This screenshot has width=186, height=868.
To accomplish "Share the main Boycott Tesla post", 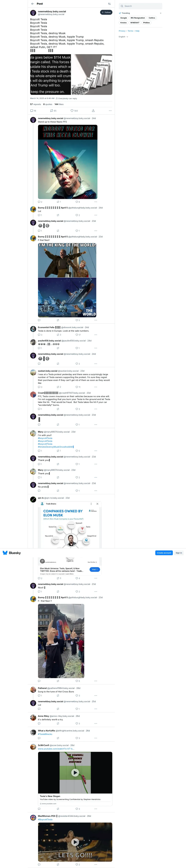I will pos(93,111).
